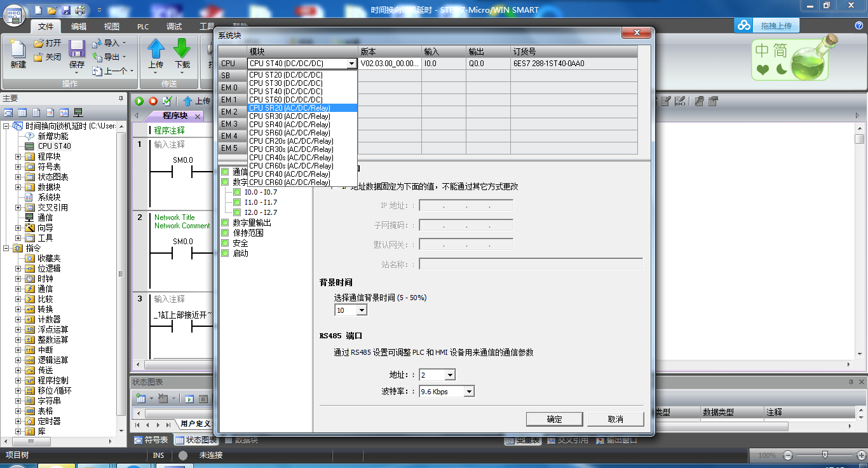
Task: Select the 安全 node green box
Action: click(225, 243)
